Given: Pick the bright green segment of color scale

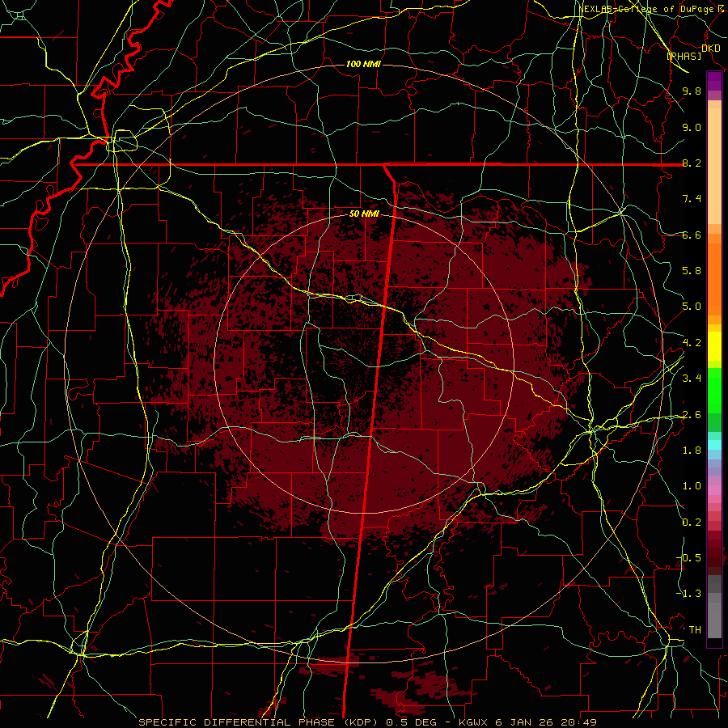Looking at the screenshot, I should coord(714,391).
